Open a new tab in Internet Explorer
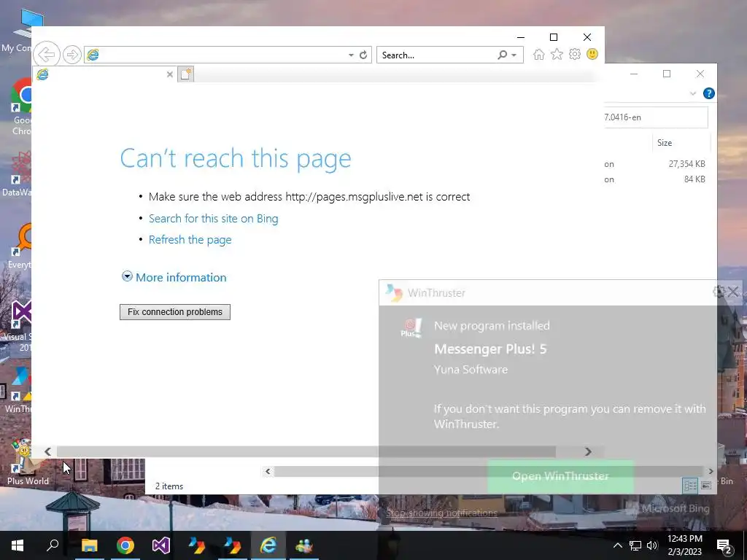 (x=186, y=74)
